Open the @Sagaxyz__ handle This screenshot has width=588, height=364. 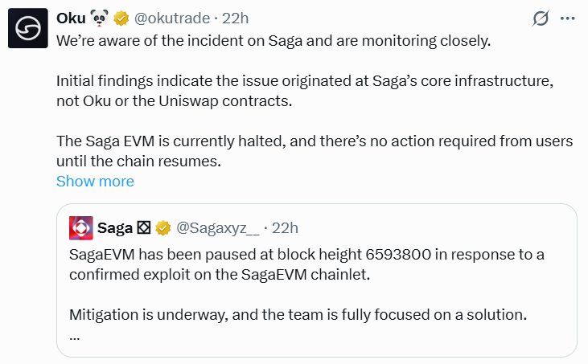point(217,228)
